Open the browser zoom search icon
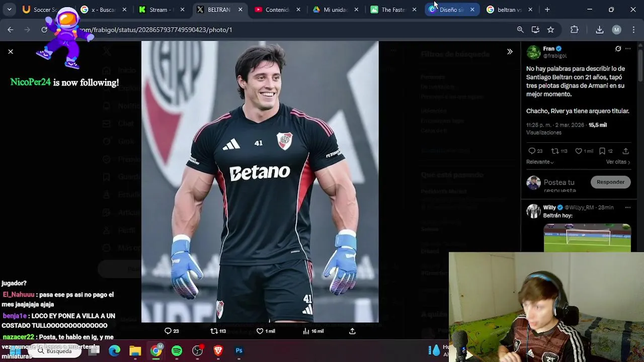The width and height of the screenshot is (644, 362). pyautogui.click(x=520, y=30)
